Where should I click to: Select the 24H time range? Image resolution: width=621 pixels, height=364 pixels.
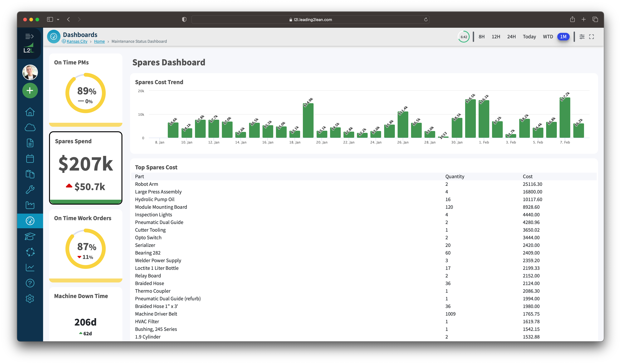[511, 37]
